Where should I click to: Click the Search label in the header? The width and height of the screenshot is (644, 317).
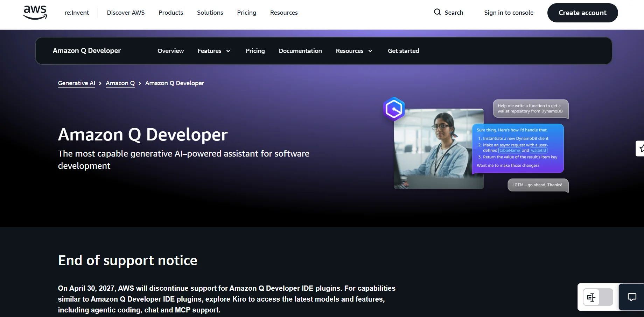click(454, 13)
